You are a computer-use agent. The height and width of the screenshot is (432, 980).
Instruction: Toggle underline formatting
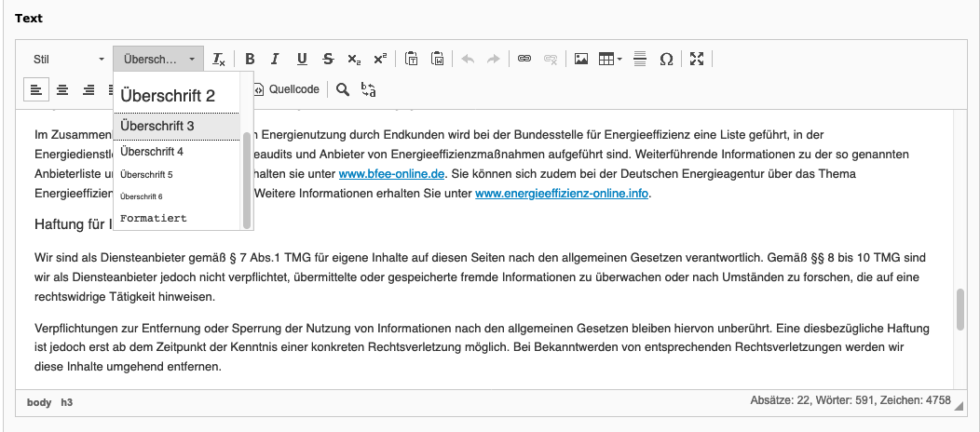[302, 59]
